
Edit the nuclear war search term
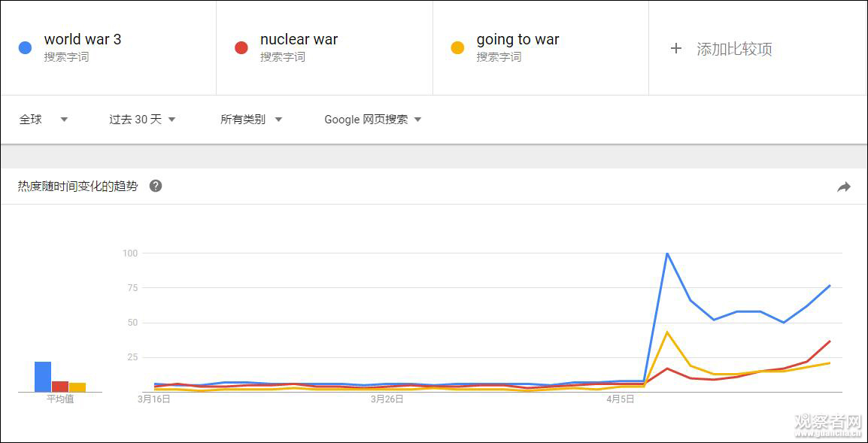299,40
